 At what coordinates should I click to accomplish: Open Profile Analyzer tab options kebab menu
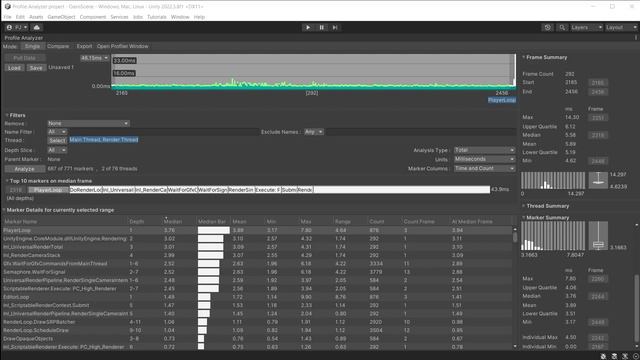636,38
